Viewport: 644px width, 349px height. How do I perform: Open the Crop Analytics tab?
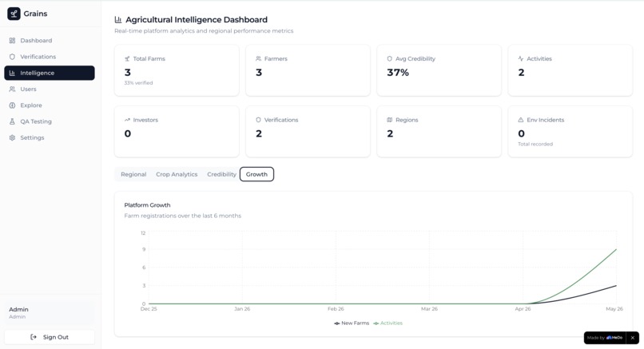point(177,174)
